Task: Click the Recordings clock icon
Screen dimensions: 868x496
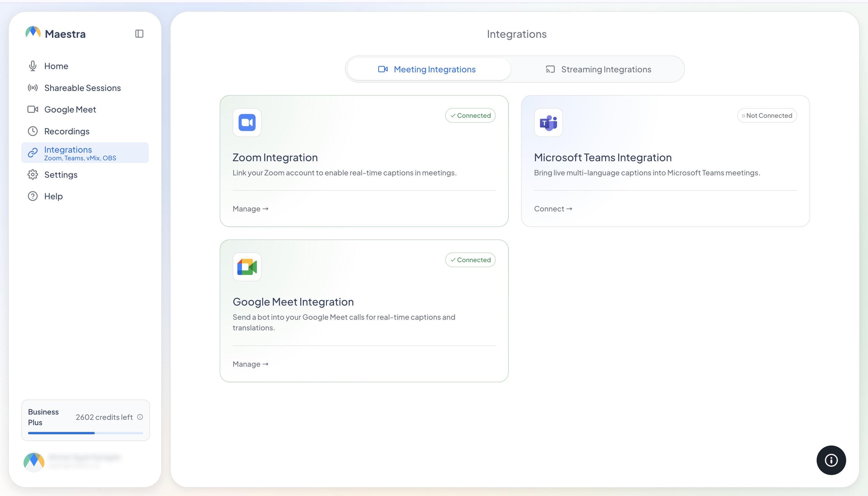Action: [33, 131]
